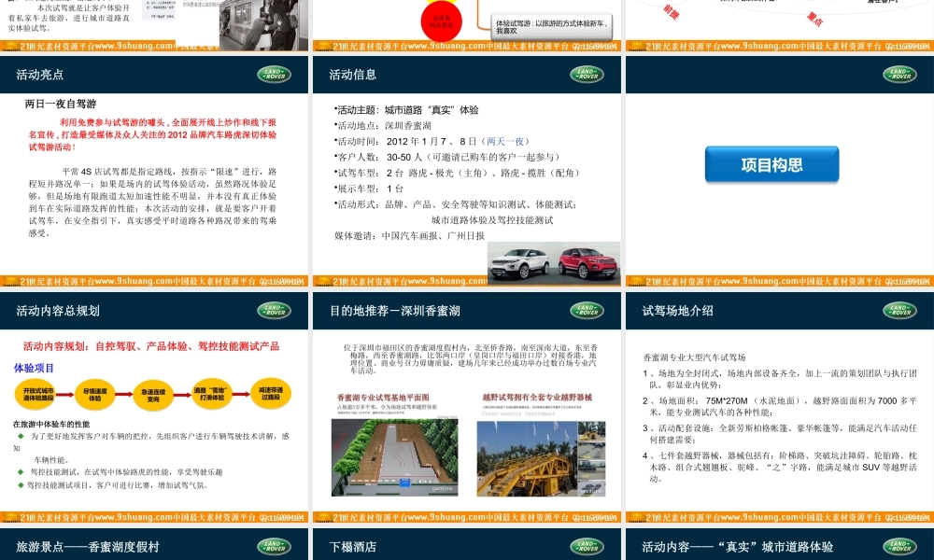Click the line 活动地点：深圳香蜜湖
Viewport: 934px width, 560px height.
pos(382,126)
